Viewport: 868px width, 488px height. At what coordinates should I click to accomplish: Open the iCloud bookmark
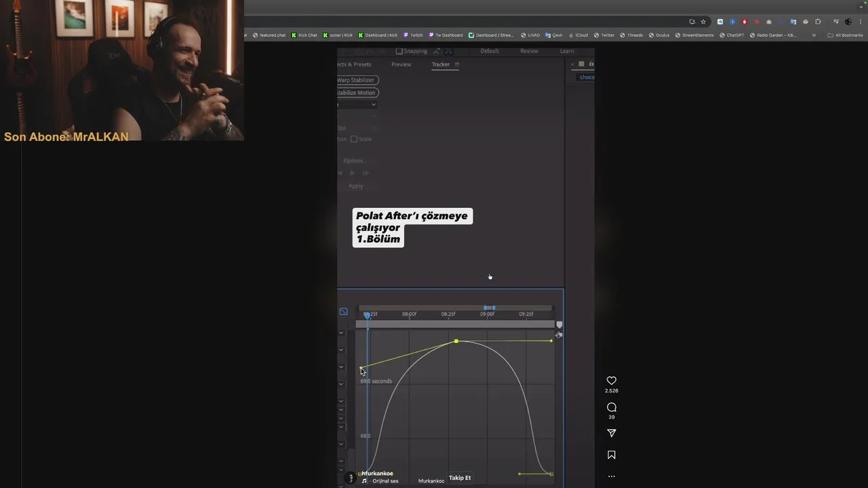(x=578, y=35)
